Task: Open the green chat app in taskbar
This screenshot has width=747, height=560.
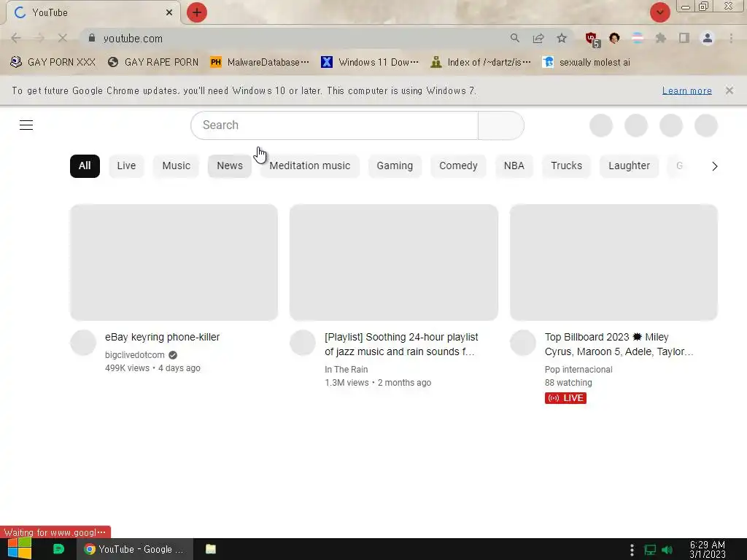Action: [x=58, y=549]
